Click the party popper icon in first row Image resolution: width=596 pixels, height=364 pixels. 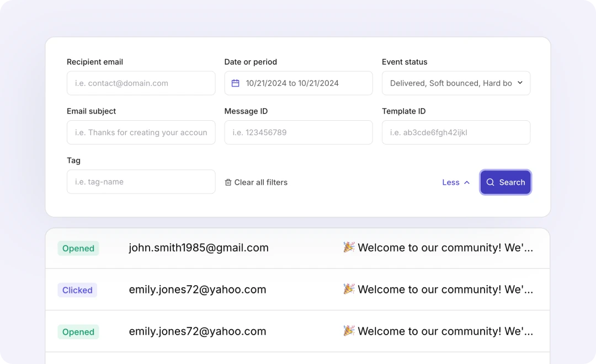coord(349,247)
